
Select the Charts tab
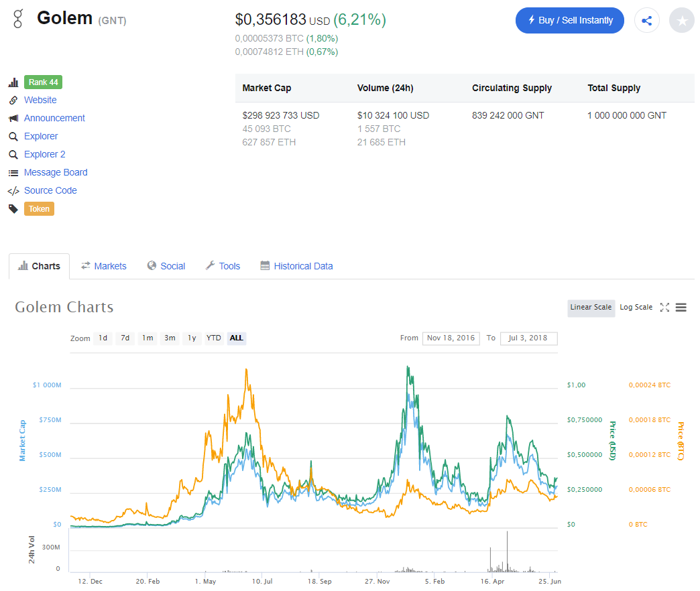tap(40, 266)
